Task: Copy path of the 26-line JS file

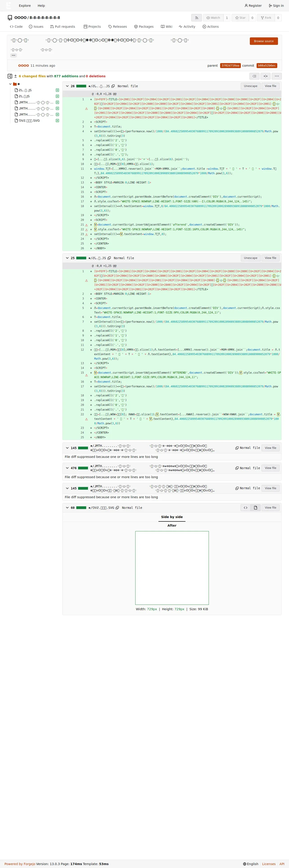Action: tap(113, 86)
